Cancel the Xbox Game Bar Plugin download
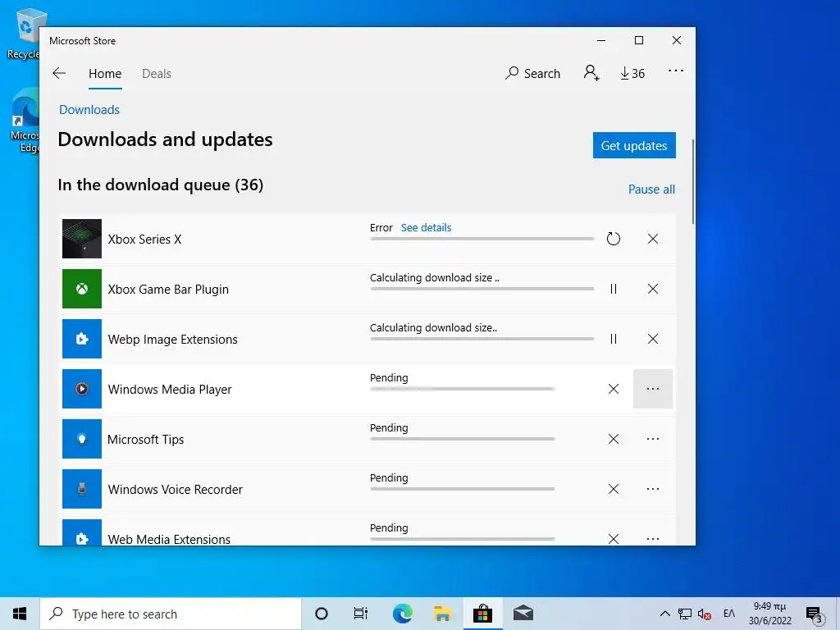The width and height of the screenshot is (840, 630). (x=652, y=289)
